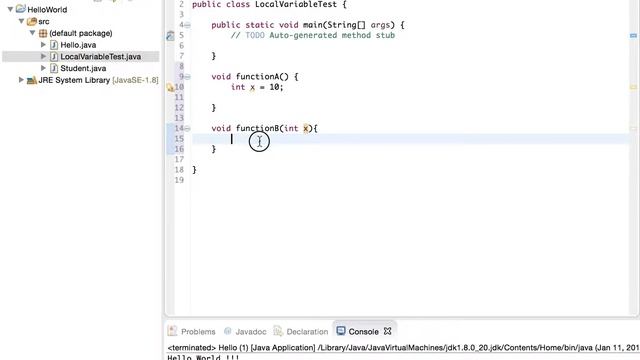Click the Hello.java file icon
The width and height of the screenshot is (640, 360).
click(54, 44)
